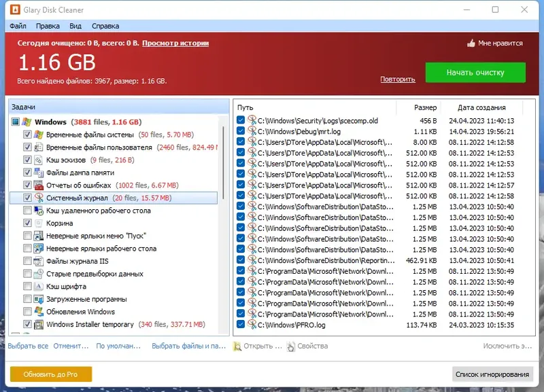This screenshot has width=544, height=392.
Task: Sort by the 'Путь' column header
Action: pyautogui.click(x=315, y=107)
